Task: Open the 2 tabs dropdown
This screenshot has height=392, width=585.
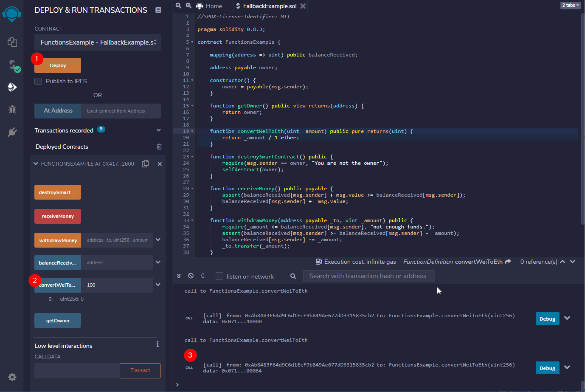Action: (571, 5)
